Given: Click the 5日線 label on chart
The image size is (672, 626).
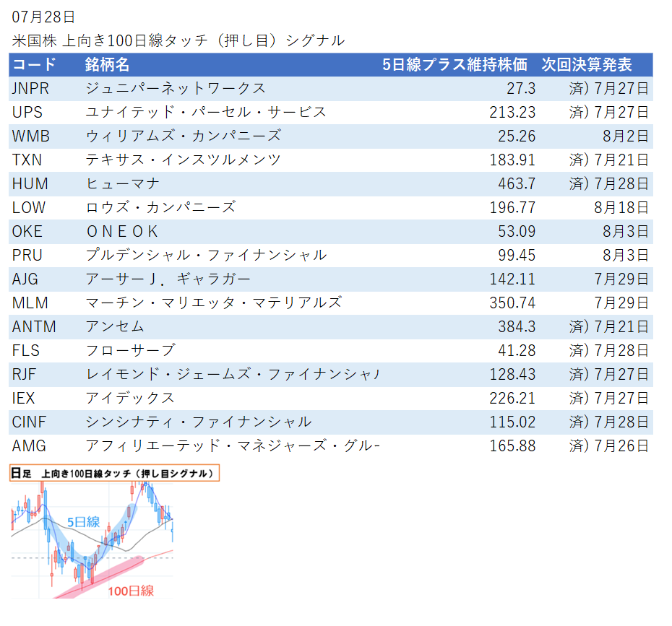Looking at the screenshot, I should (x=84, y=522).
